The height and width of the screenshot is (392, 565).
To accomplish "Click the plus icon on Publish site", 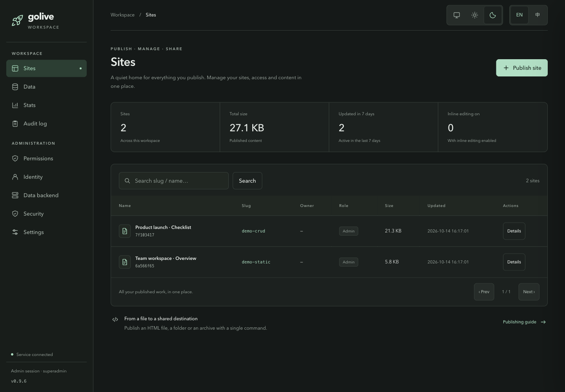I will point(506,68).
